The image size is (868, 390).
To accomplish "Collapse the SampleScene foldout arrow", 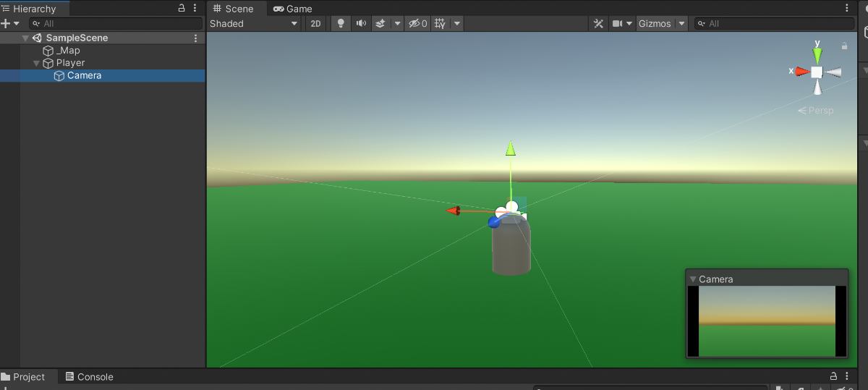I will (26, 38).
